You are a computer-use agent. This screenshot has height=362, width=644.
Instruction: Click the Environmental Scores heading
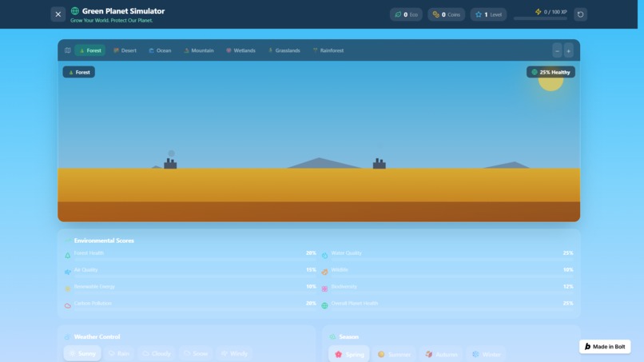(104, 241)
